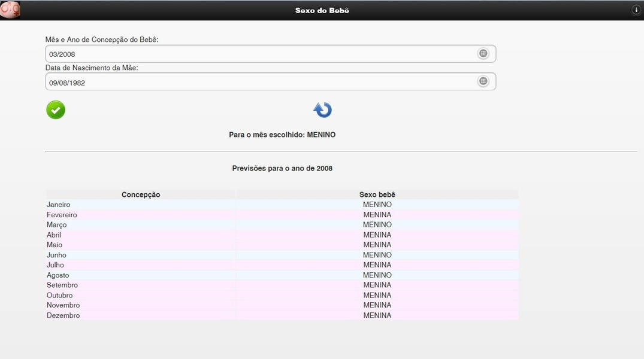644x359 pixels.
Task: Click MENINO result for Janeiro
Action: (377, 204)
